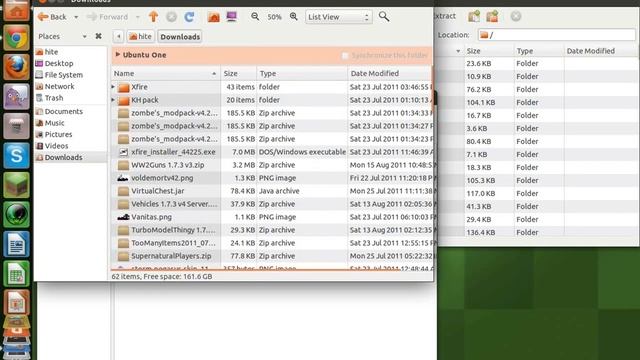Click the path bar left scroll arrow
640x360 pixels.
[x=118, y=37]
